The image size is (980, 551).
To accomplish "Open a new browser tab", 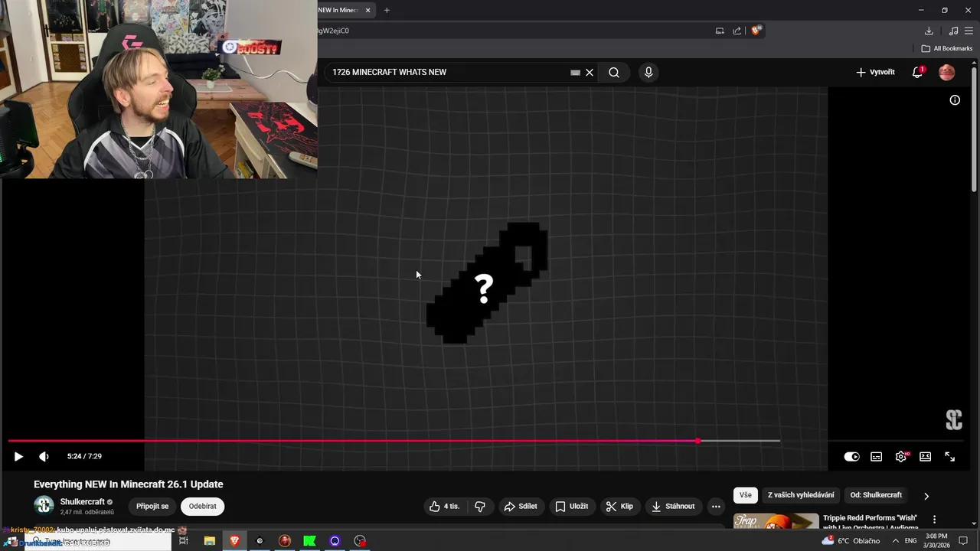I will point(387,10).
